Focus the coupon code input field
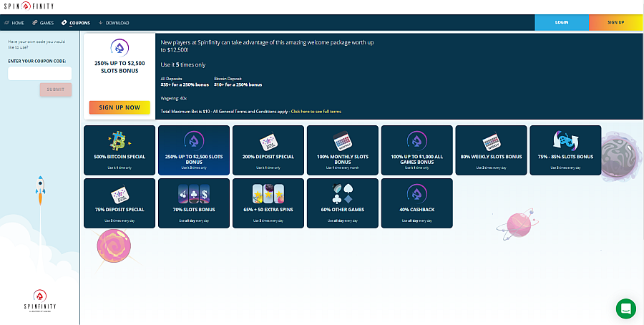Image resolution: width=644 pixels, height=325 pixels. pyautogui.click(x=40, y=74)
